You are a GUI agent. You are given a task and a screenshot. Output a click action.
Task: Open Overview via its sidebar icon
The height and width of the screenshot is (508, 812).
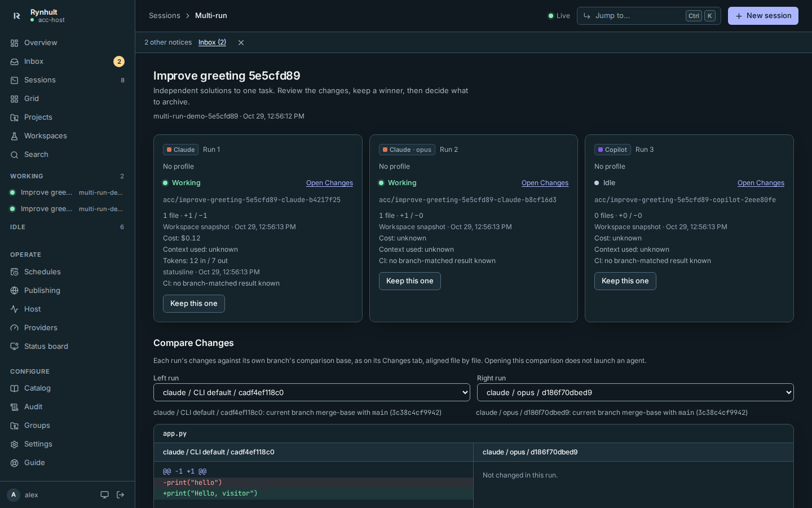[x=14, y=43]
